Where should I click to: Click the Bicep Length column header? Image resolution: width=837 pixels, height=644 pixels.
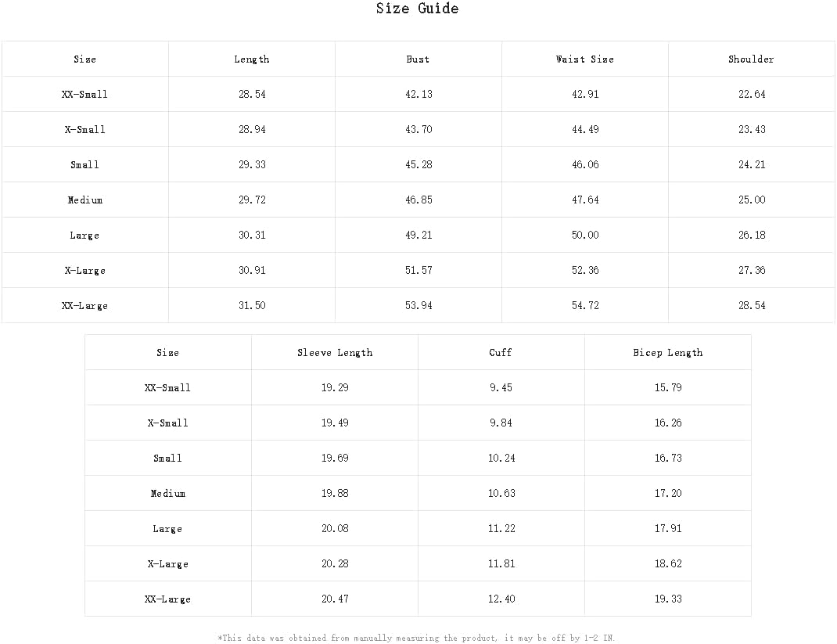tap(668, 353)
